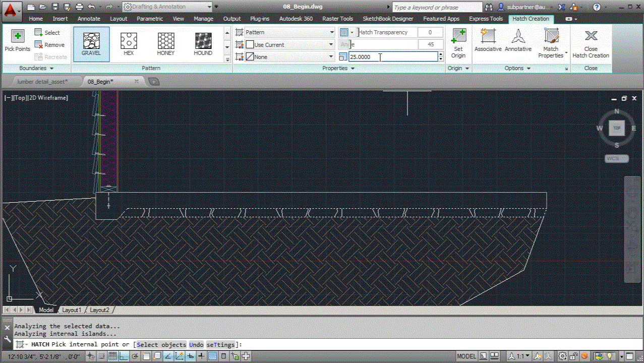Switch to the Layout2 tab
Screen dimensions: 644x363
pos(99,310)
